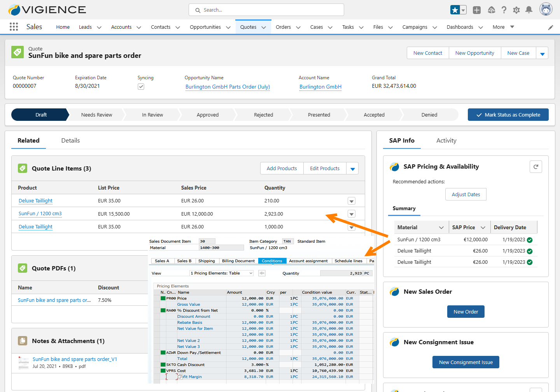This screenshot has height=392, width=560.
Task: Click the PDF attachment thumbnail
Action: click(24, 362)
